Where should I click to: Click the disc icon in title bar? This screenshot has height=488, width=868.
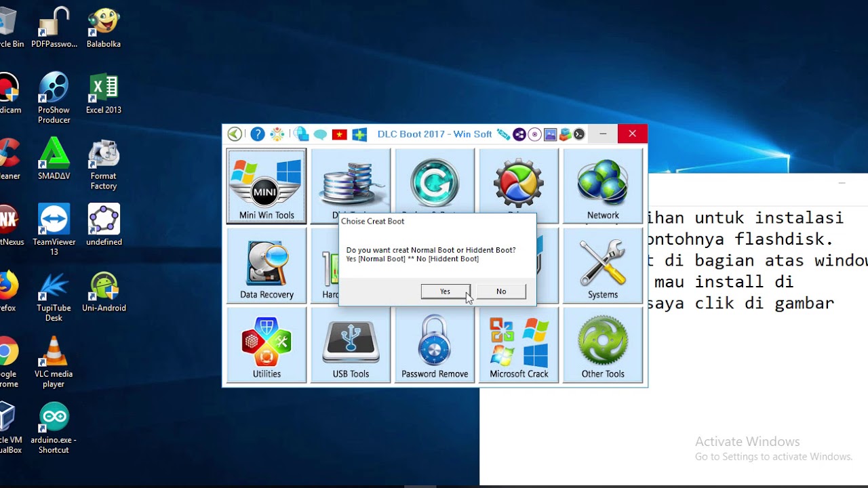pos(535,134)
